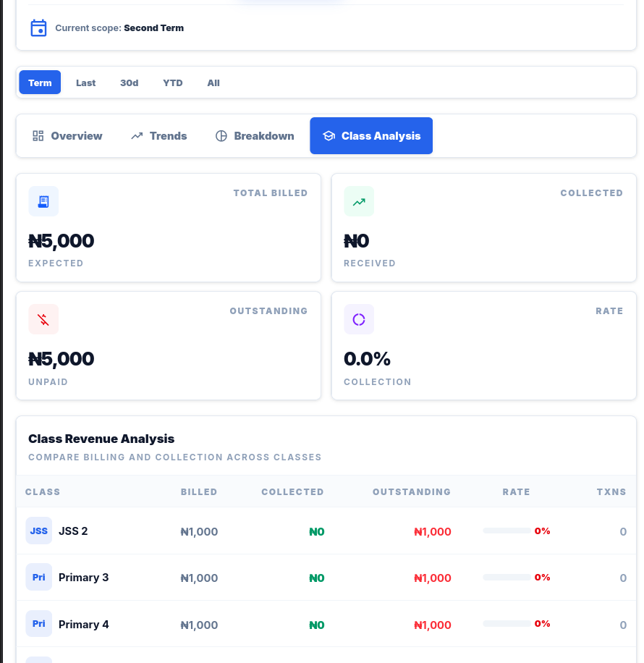Click the grid icon on the Overview tab
This screenshot has height=663, width=644.
(38, 136)
